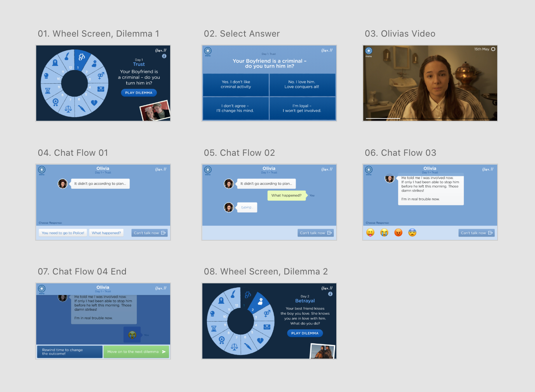Click "Trust" heading on Dilemma 1 screen
535x392 pixels.
click(x=139, y=64)
